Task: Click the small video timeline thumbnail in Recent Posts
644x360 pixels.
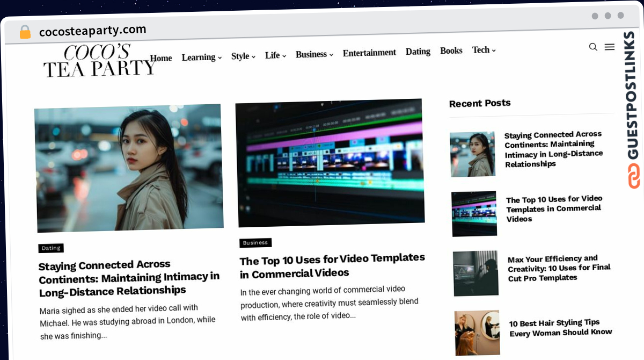Action: (x=474, y=214)
